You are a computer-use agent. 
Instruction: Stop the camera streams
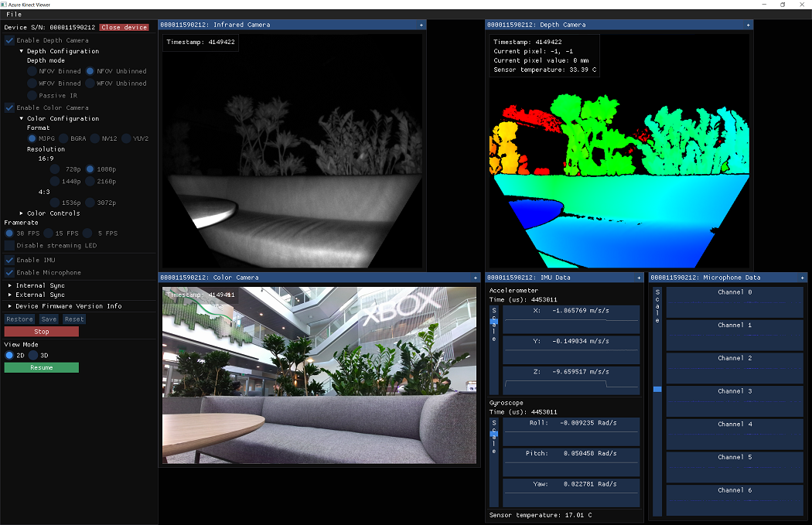point(42,332)
